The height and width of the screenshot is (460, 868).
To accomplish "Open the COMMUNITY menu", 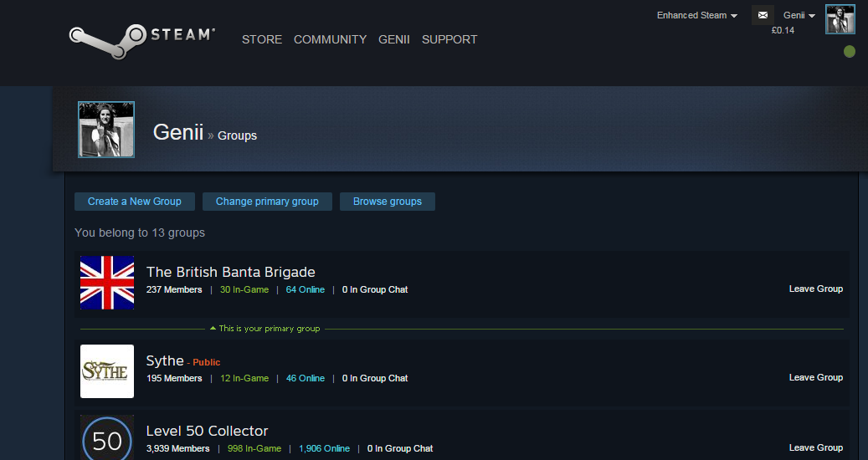I will (x=330, y=39).
